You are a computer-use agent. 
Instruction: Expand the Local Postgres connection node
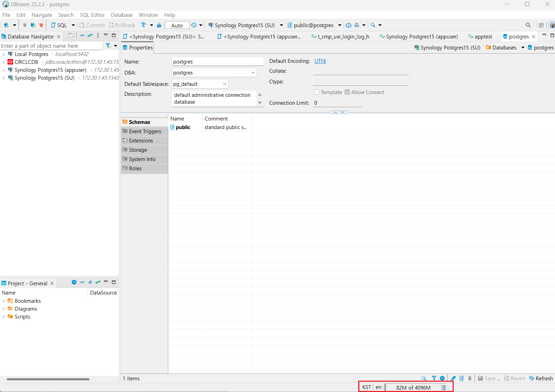coord(3,54)
